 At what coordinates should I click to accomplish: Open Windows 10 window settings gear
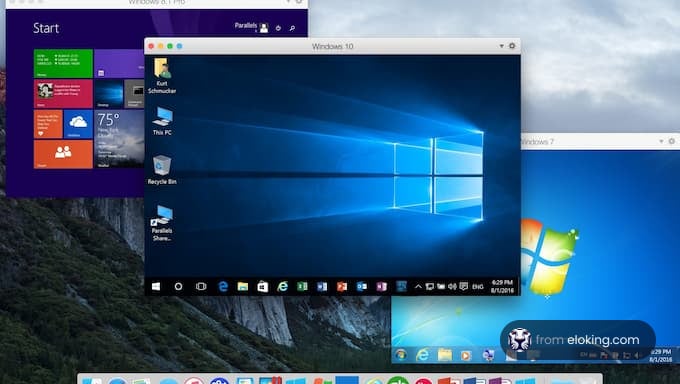[x=512, y=46]
